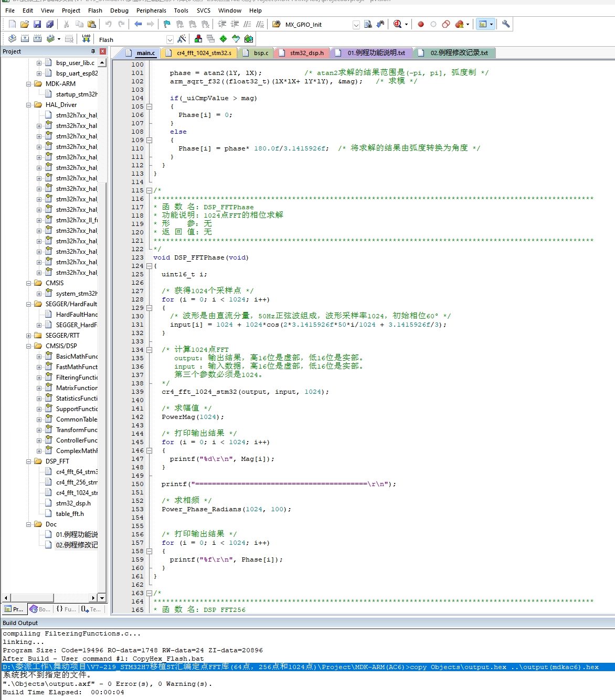
Task: Collapse the MDK-ARM group in the project tree
Action: [29, 84]
